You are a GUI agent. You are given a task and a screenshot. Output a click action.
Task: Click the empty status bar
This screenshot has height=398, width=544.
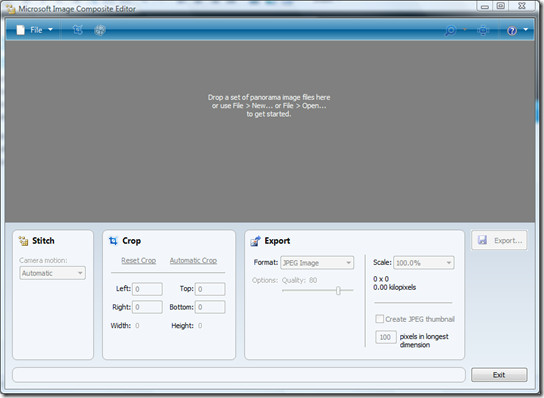coord(239,375)
